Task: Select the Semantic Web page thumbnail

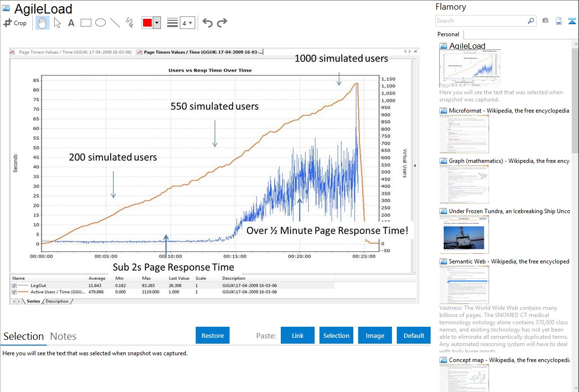Action: tap(464, 285)
